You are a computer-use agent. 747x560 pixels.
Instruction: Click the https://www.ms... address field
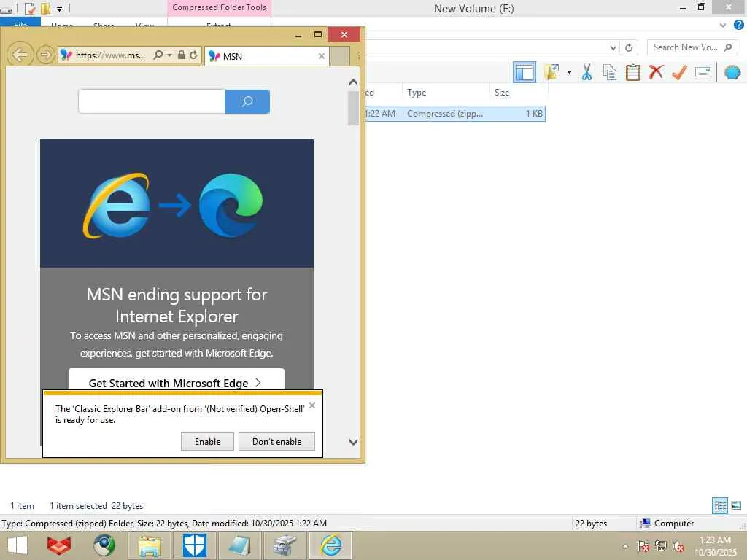(x=111, y=55)
